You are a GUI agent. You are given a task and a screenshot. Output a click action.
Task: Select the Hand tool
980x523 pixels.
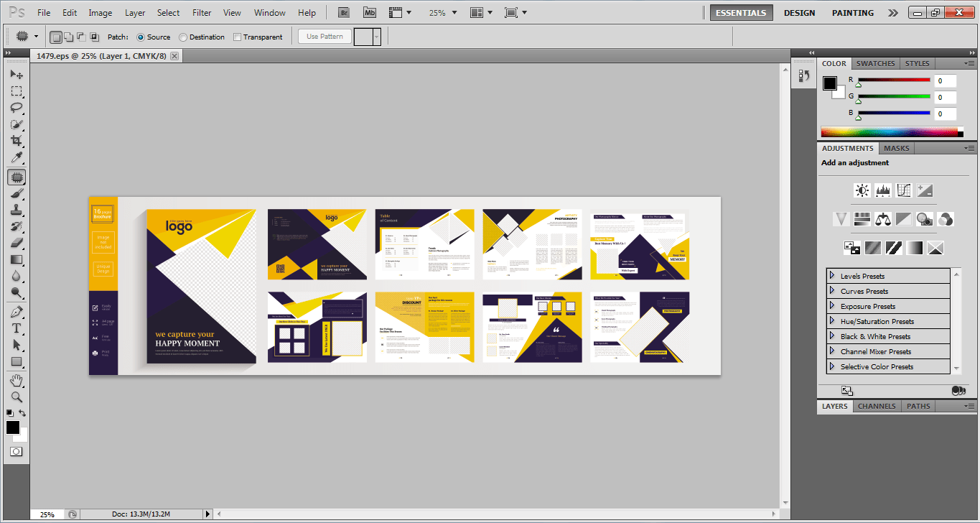tap(16, 380)
